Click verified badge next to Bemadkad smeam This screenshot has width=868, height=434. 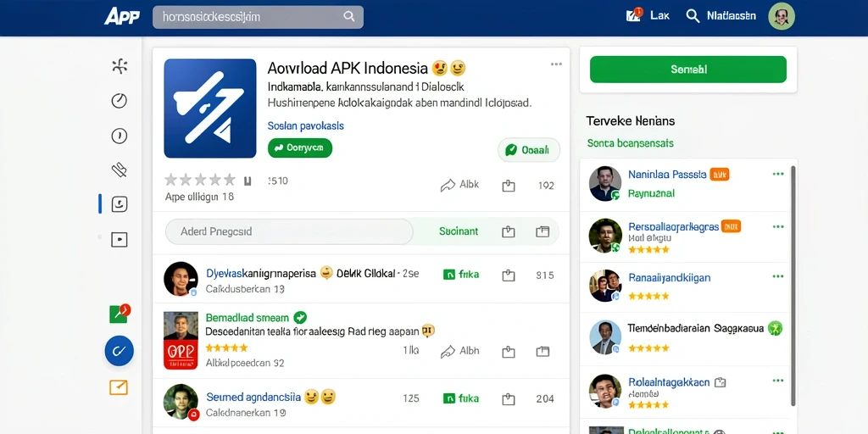coord(300,317)
